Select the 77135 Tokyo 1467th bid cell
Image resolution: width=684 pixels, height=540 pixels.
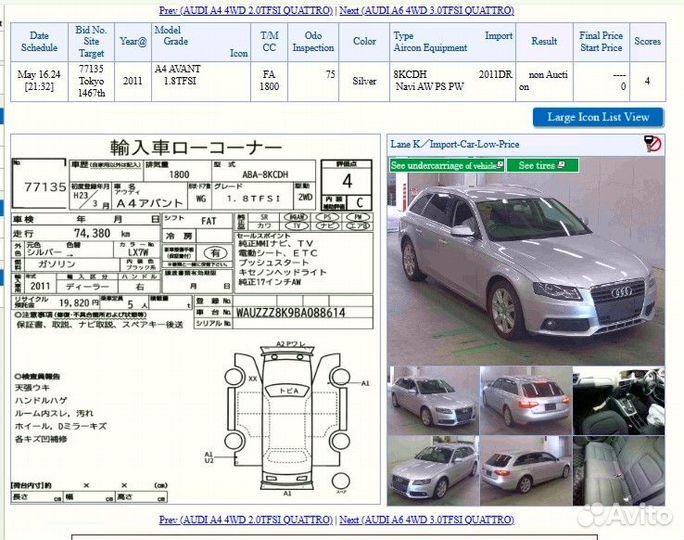click(x=91, y=81)
